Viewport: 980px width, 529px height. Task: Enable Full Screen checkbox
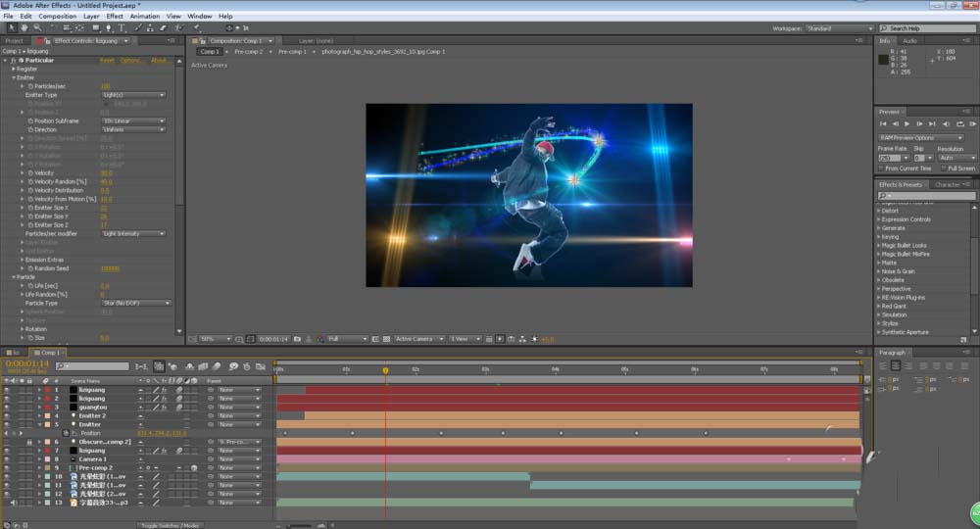click(x=945, y=168)
